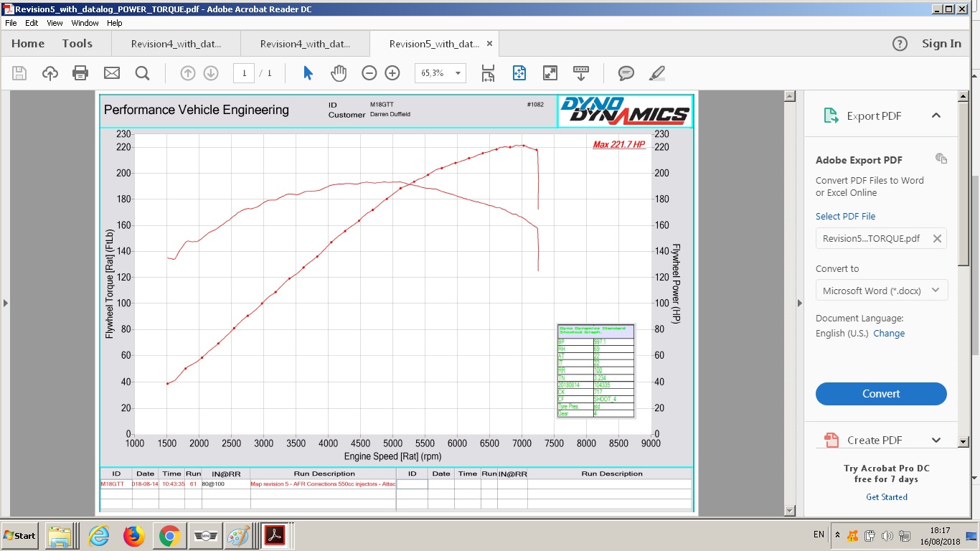Click the Zoom out minus icon

point(369,73)
